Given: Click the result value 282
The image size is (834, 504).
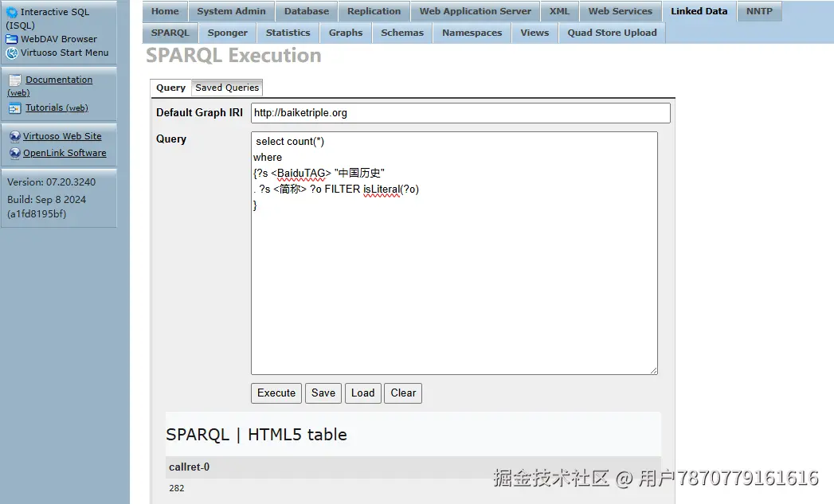Looking at the screenshot, I should pos(177,488).
